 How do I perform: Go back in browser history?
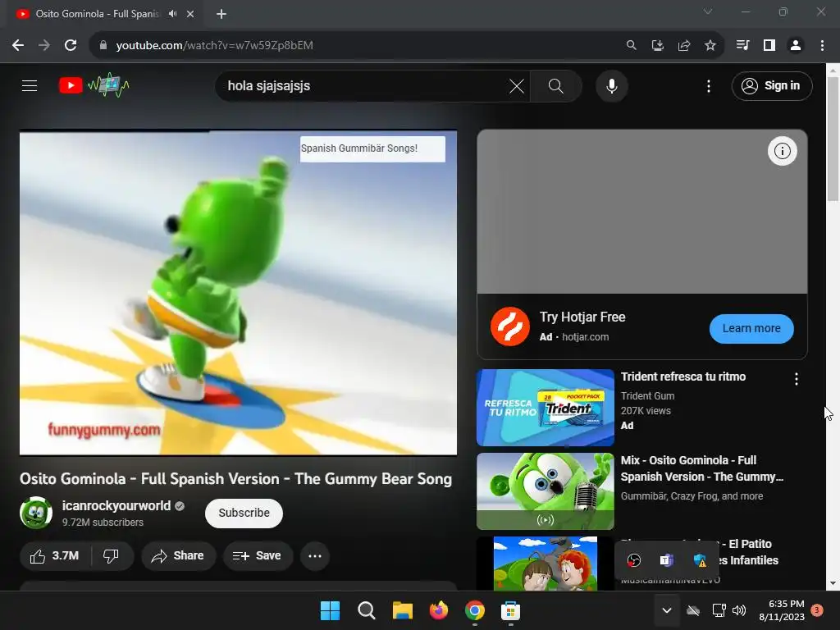[x=18, y=46]
